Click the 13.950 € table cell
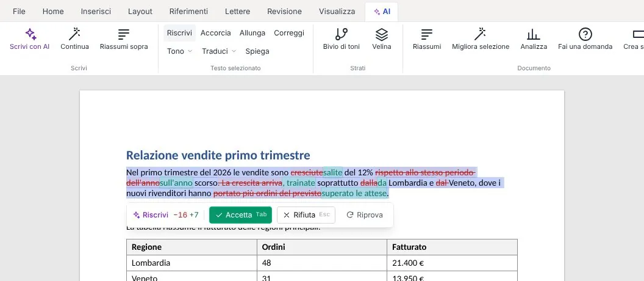Image resolution: width=644 pixels, height=281 pixels. coord(452,276)
